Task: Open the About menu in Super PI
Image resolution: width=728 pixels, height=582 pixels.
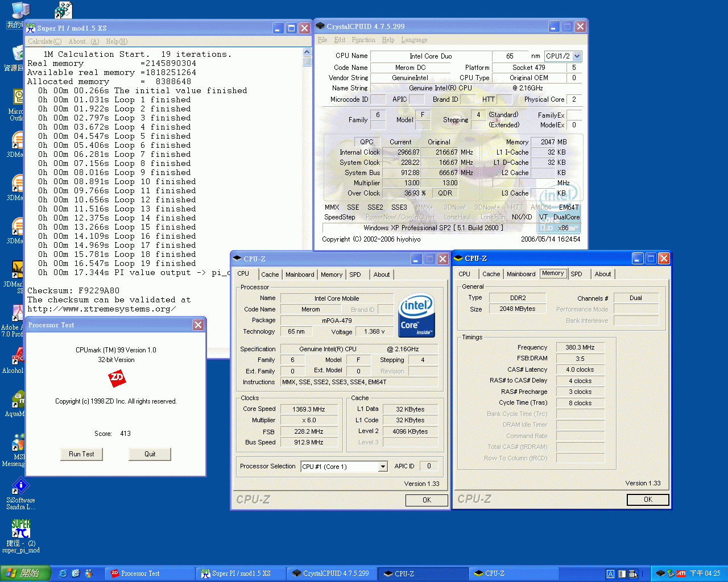Action: point(84,41)
